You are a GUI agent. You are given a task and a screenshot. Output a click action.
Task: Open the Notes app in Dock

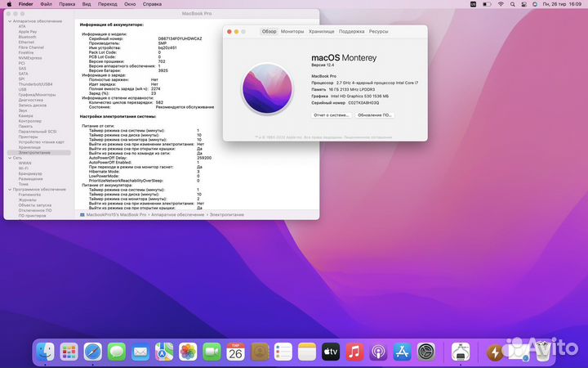(307, 352)
